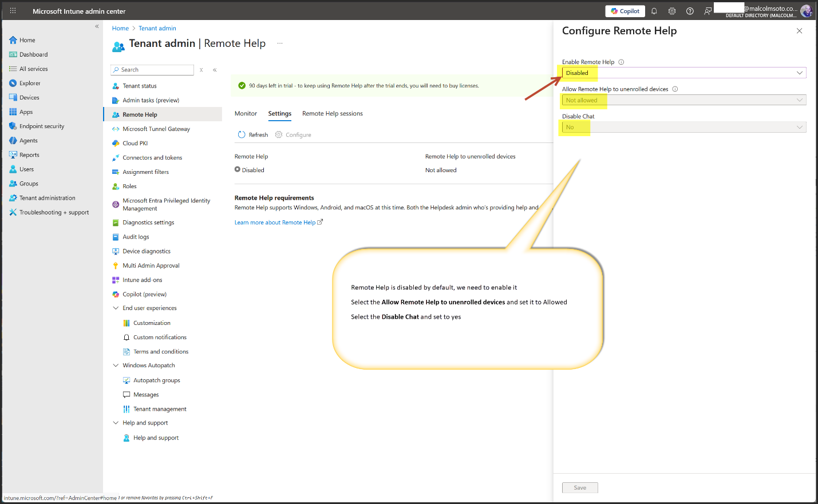Collapse the End user experiences section
The width and height of the screenshot is (818, 504).
(x=116, y=308)
